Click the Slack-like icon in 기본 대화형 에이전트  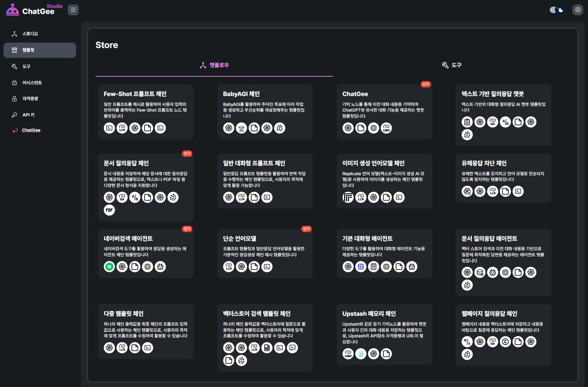pos(361,266)
